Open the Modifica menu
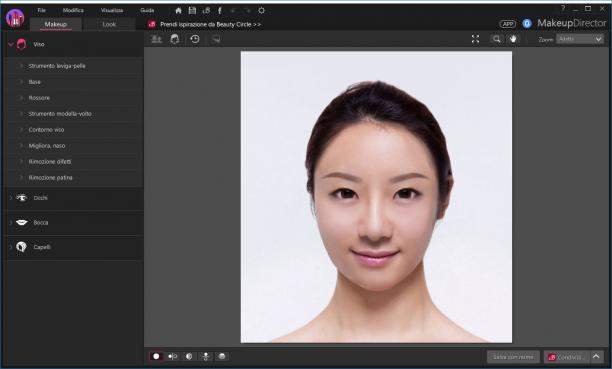 tap(73, 11)
